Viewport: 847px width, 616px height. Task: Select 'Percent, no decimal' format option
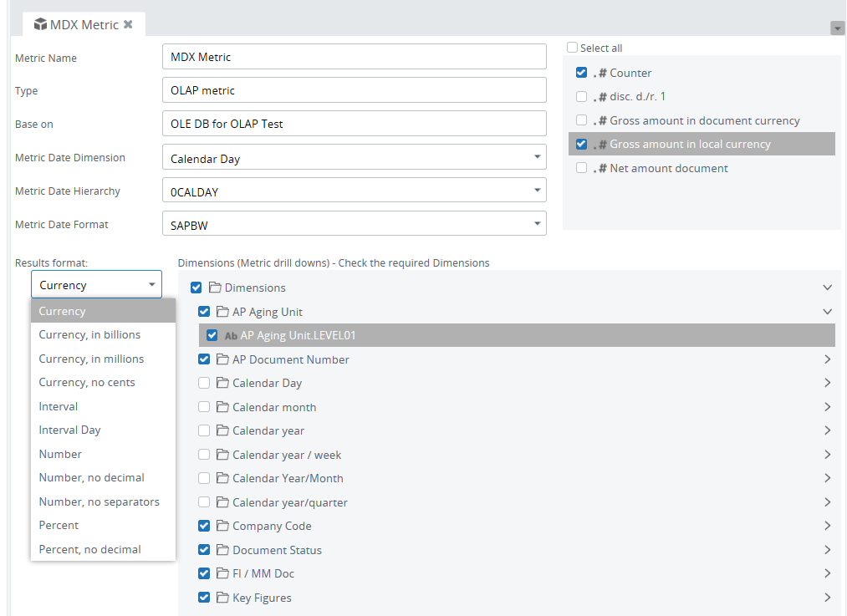[x=89, y=549]
